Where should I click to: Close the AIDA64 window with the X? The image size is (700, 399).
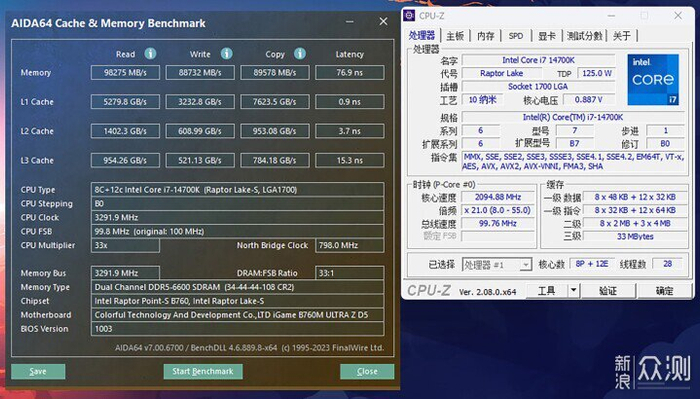point(383,21)
